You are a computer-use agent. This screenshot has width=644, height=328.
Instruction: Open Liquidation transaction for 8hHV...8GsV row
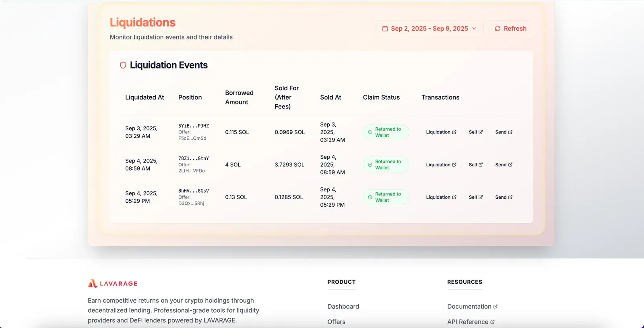441,197
